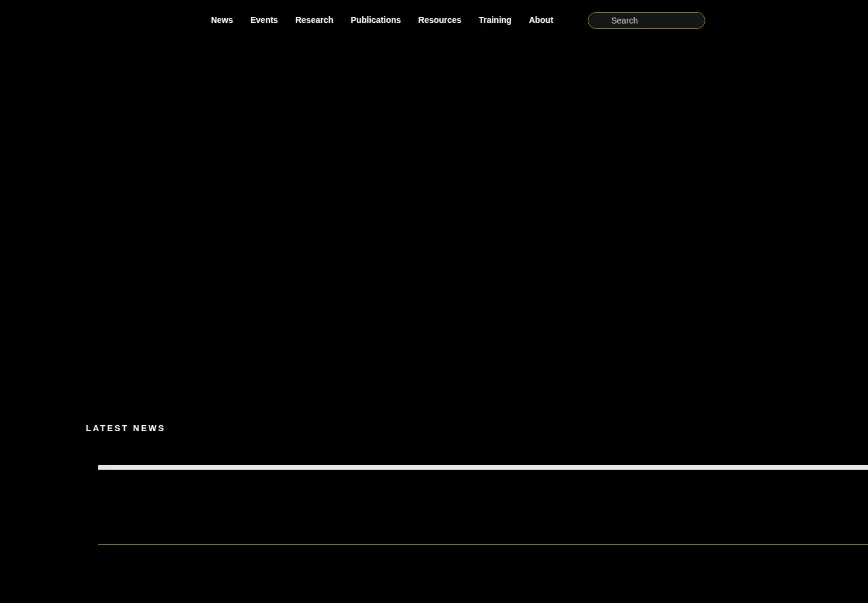Click into the Search field

(x=646, y=21)
